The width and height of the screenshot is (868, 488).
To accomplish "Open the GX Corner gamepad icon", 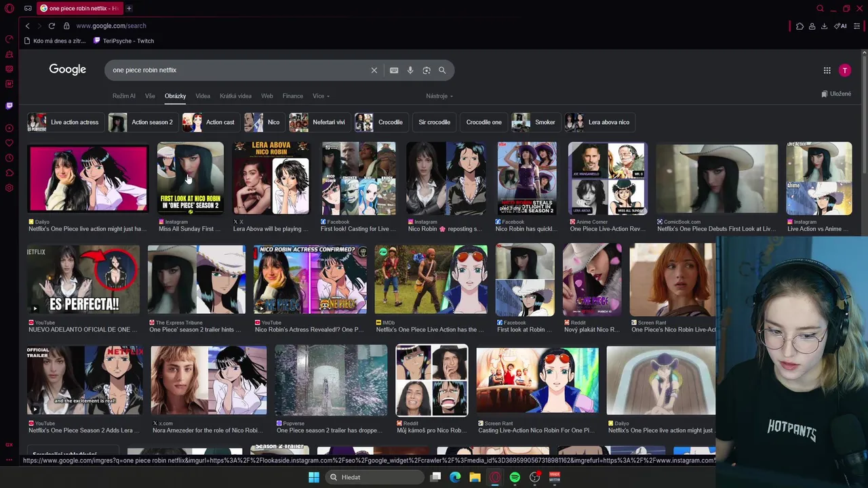I will tap(28, 9).
